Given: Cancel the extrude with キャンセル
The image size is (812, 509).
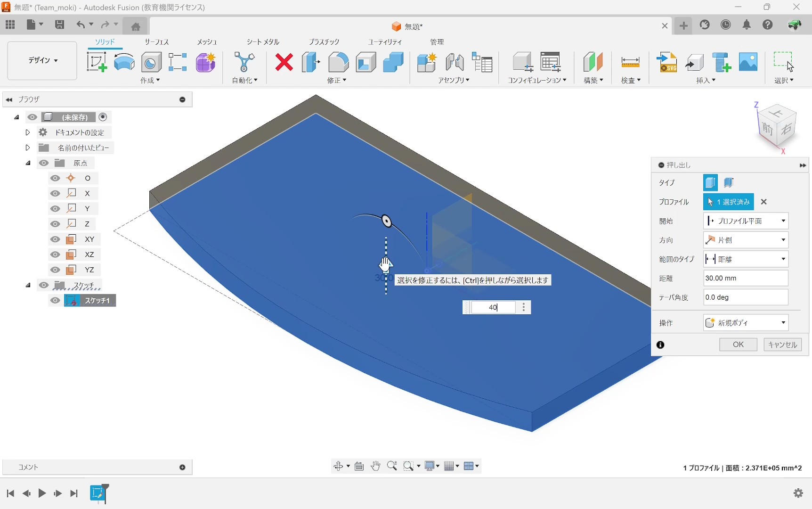Looking at the screenshot, I should tap(782, 345).
